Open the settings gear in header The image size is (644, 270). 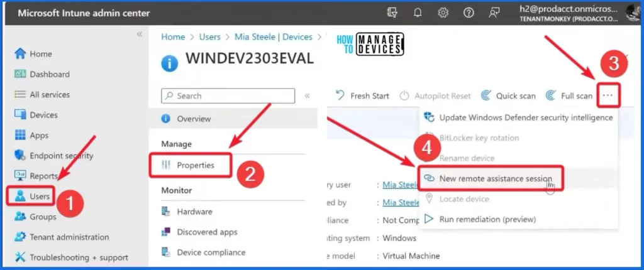click(443, 13)
